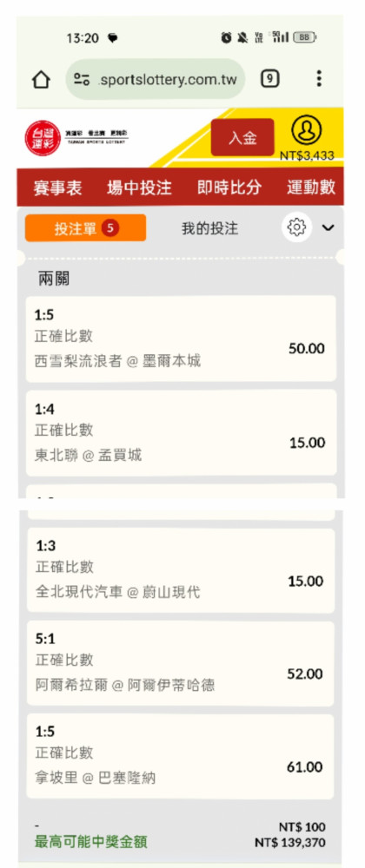Open bet slip settings gear icon
Image resolution: width=365 pixels, height=868 pixels.
pyautogui.click(x=297, y=227)
